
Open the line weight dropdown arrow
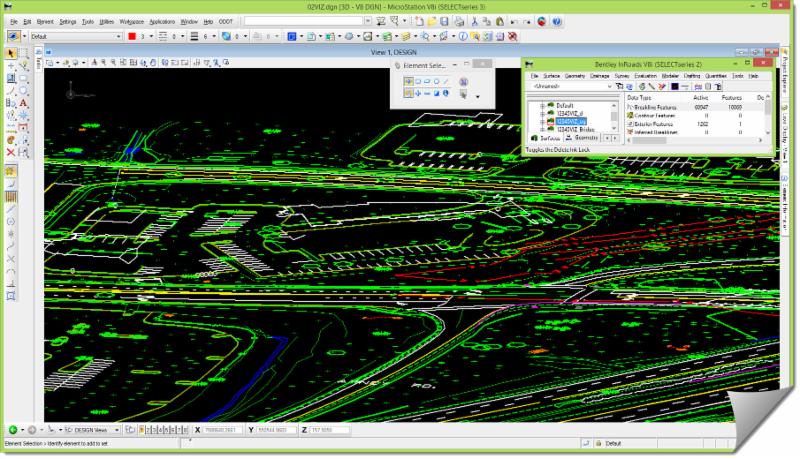[x=214, y=36]
